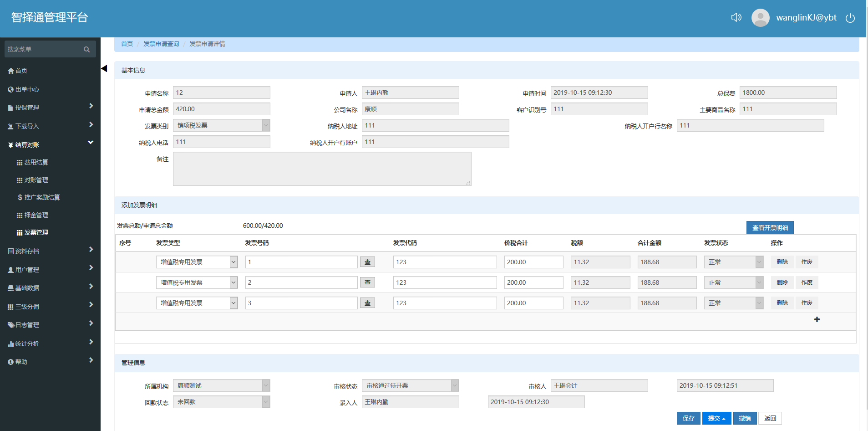Click the user avatar icon
This screenshot has height=431, width=868.
(760, 18)
